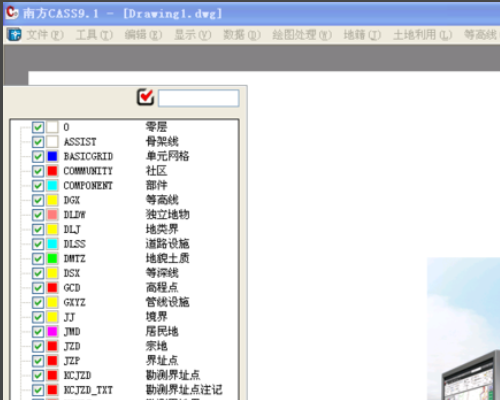500x400 pixels.
Task: Toggle the GCD layer checkbox
Action: 38,288
